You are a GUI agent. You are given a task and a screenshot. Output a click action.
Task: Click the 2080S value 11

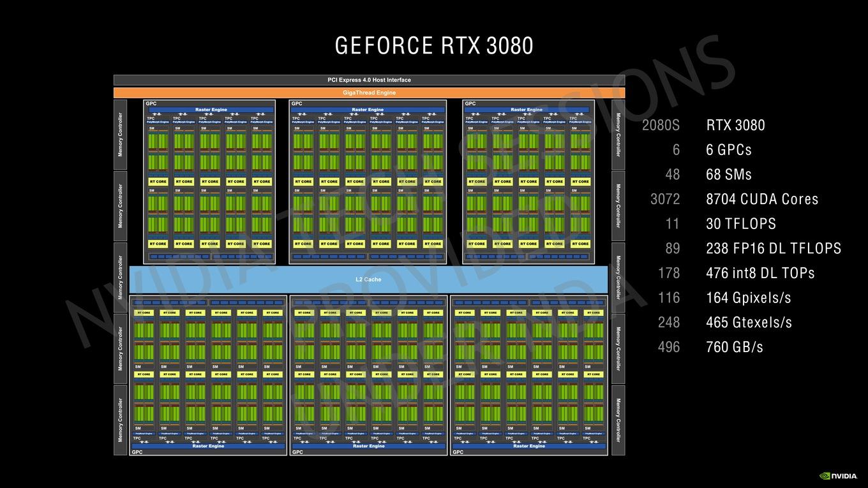[x=672, y=224]
